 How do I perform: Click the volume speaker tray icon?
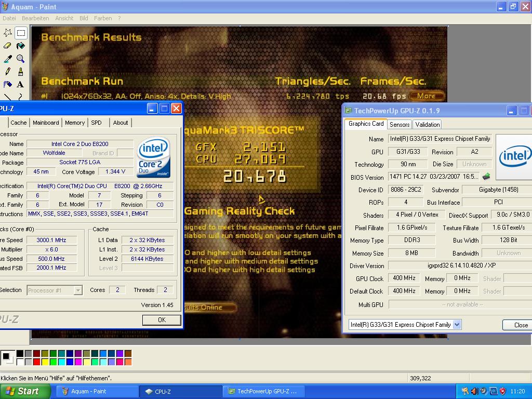point(474,391)
